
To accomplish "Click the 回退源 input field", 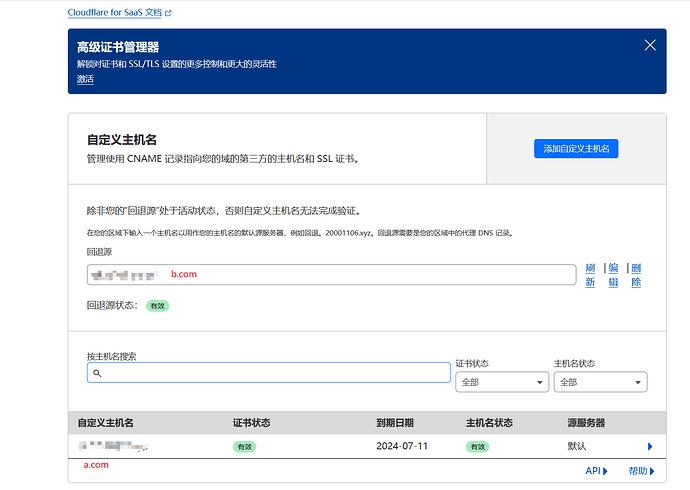I will click(331, 274).
